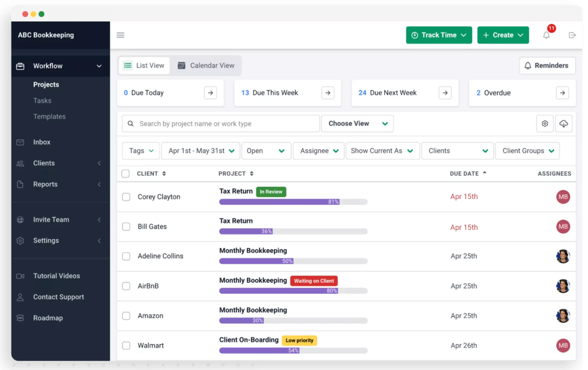The width and height of the screenshot is (588, 370).
Task: Open the Client Groups dropdown
Action: (527, 151)
